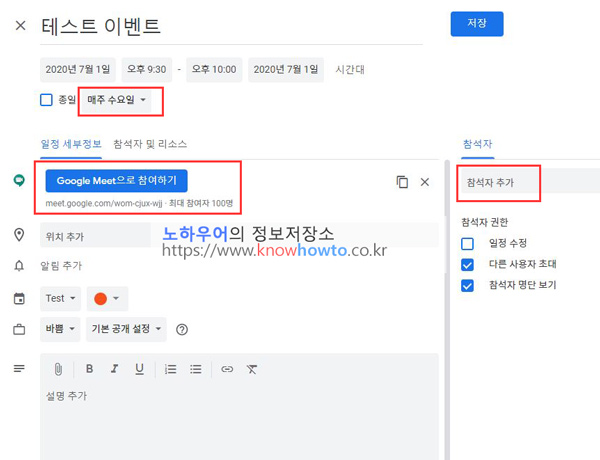
Task: Toggle underline formatting in description
Action: click(x=140, y=369)
